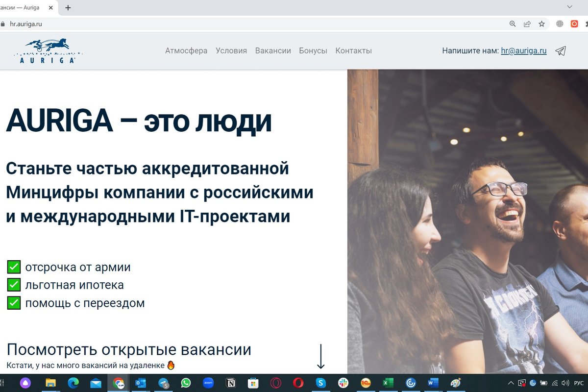
Task: Click the Telegram paper plane icon in header
Action: coord(561,51)
